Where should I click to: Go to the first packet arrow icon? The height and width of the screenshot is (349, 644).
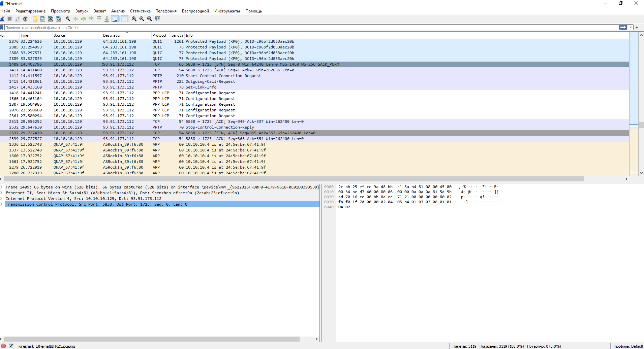(x=99, y=19)
